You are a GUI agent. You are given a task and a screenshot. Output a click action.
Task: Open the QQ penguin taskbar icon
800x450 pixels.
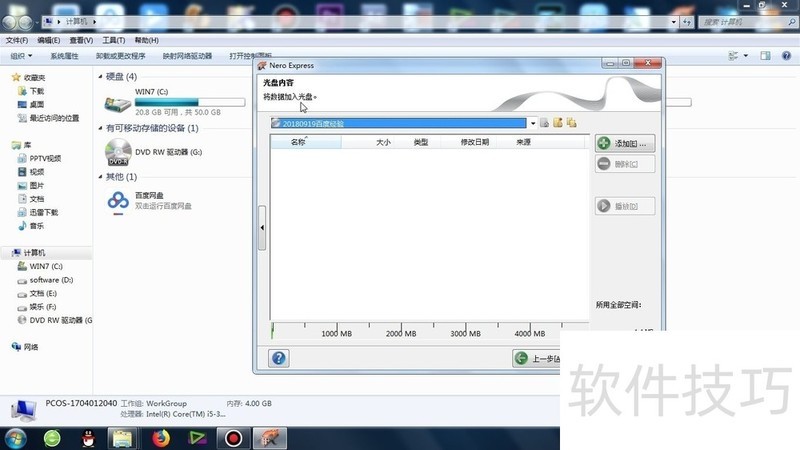click(x=87, y=437)
